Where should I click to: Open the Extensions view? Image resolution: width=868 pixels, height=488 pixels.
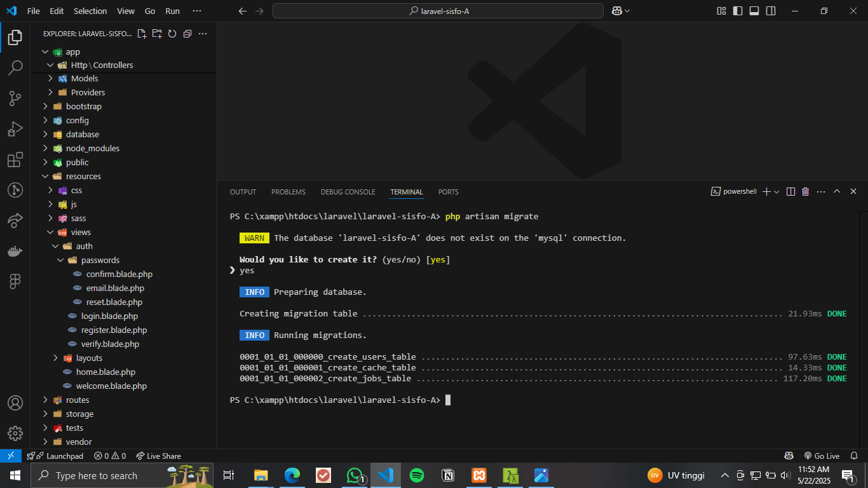(x=15, y=160)
